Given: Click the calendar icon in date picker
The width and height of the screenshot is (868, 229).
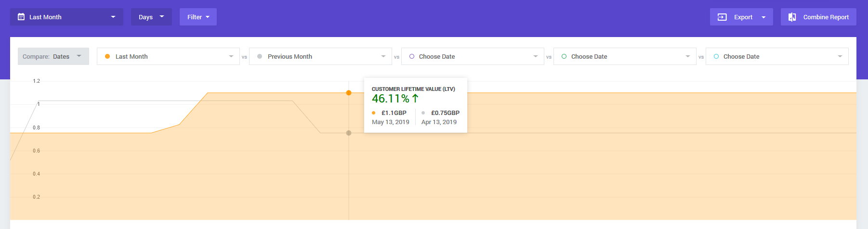Looking at the screenshot, I should coord(21,17).
